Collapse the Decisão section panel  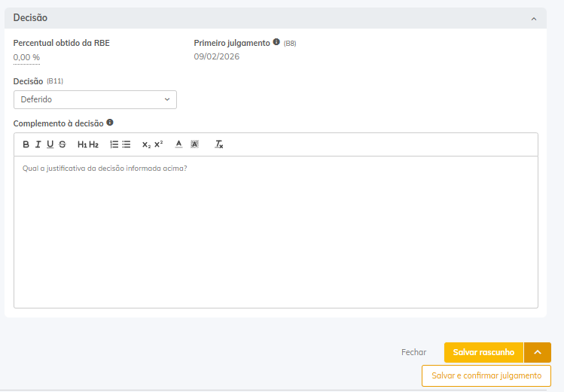tap(534, 18)
